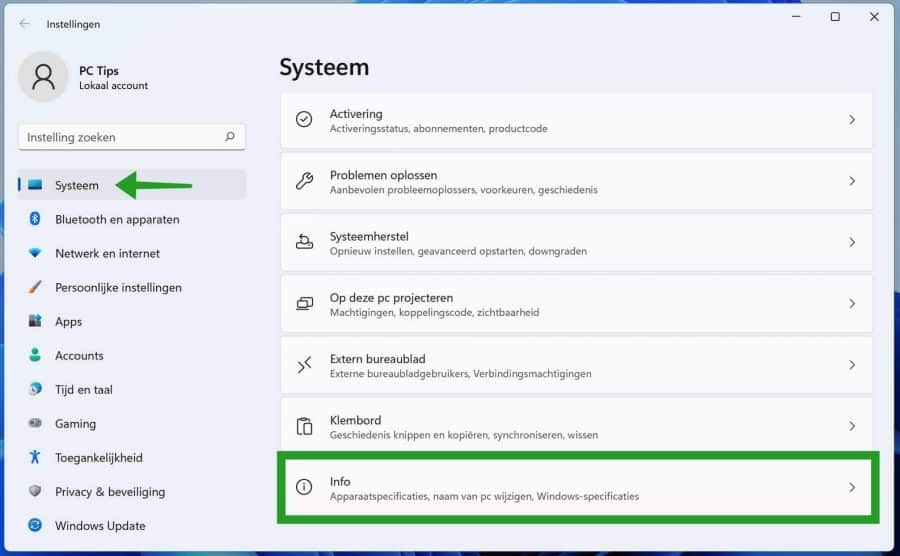Open Toegankelijkheid settings
This screenshot has height=556, width=900.
tap(131, 457)
